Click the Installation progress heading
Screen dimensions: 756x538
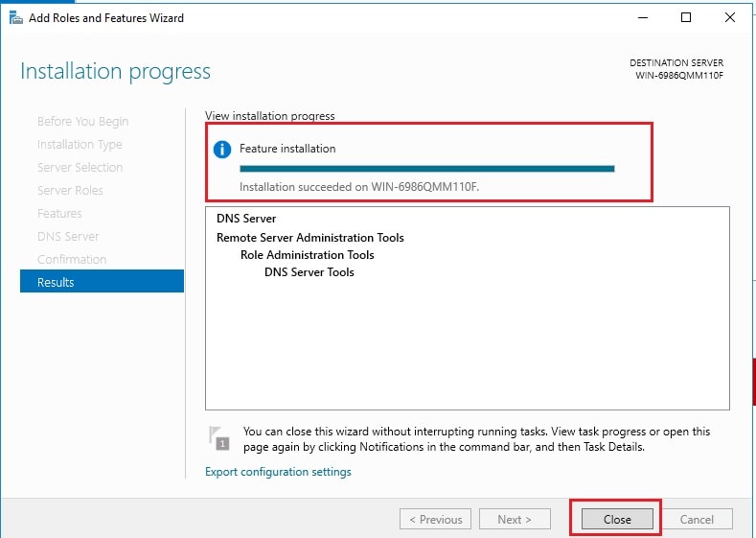click(x=115, y=71)
